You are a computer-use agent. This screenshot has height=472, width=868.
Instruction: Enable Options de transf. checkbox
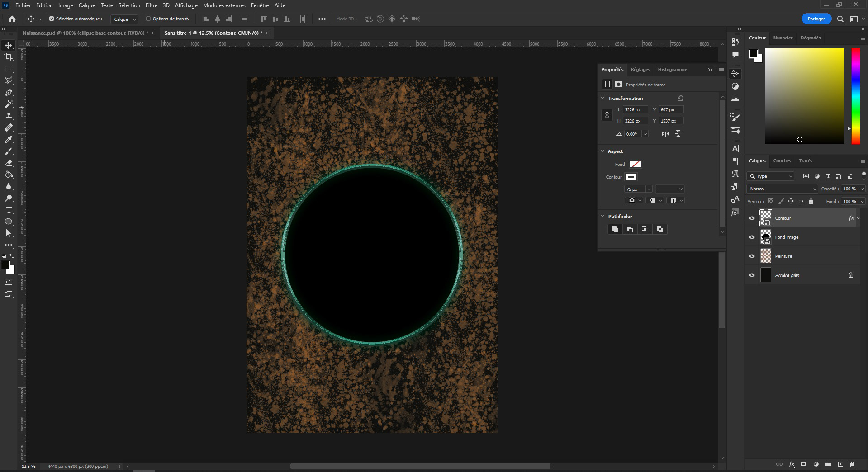click(x=148, y=19)
